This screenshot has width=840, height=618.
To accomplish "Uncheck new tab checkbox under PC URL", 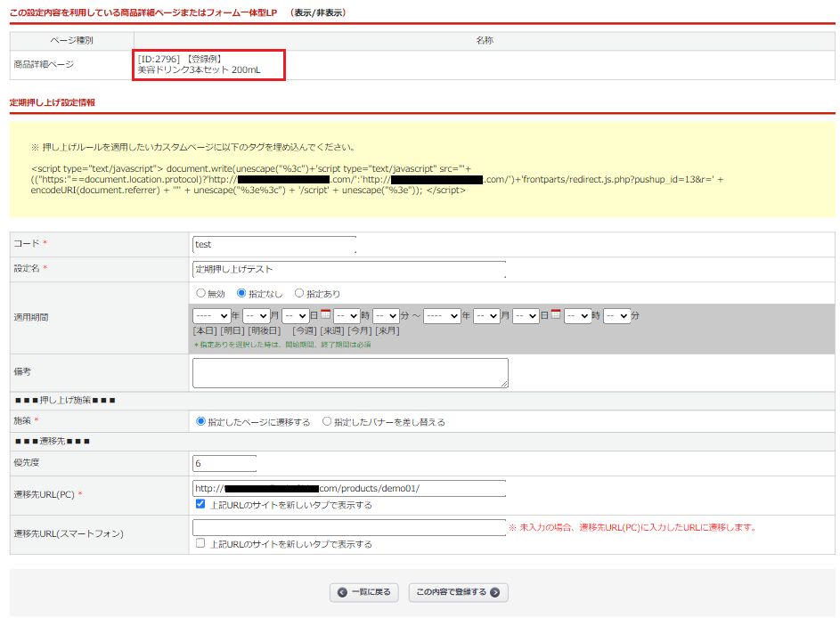I will point(200,504).
